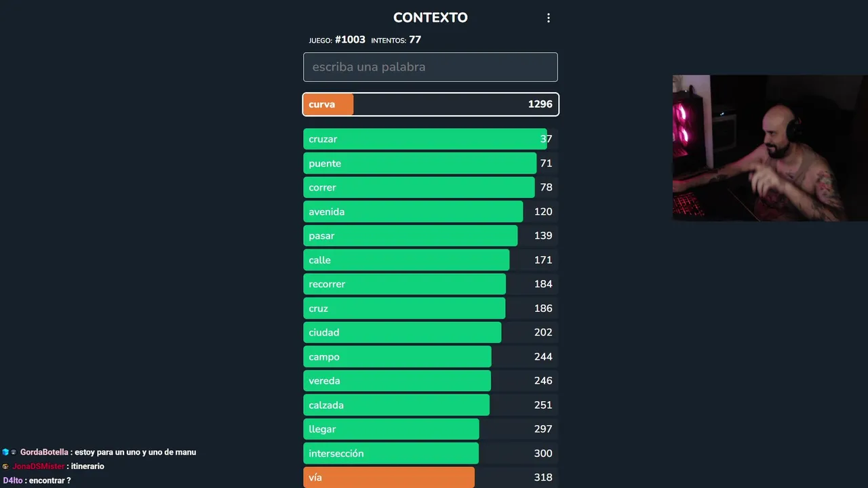Click the 'intersección' word bar

(430, 453)
